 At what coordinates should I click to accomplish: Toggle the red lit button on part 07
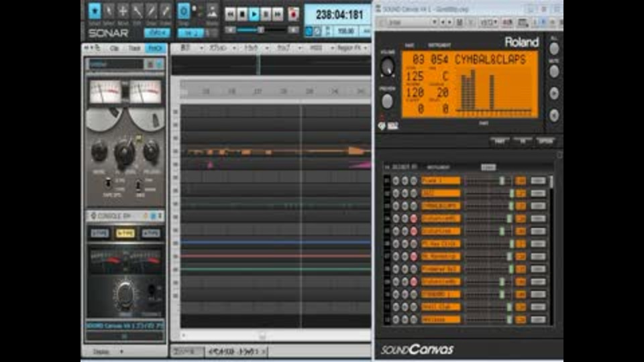[414, 257]
